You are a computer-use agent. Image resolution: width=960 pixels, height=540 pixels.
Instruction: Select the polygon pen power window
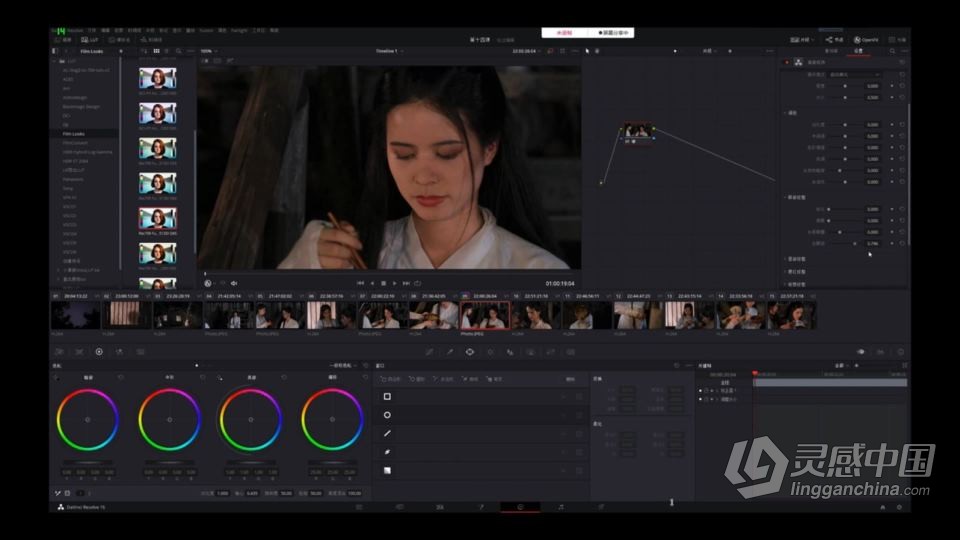[387, 433]
